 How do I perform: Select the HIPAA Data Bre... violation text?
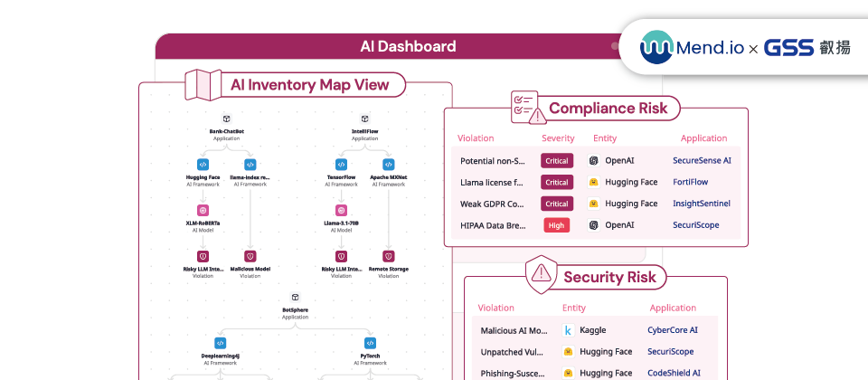pos(492,225)
